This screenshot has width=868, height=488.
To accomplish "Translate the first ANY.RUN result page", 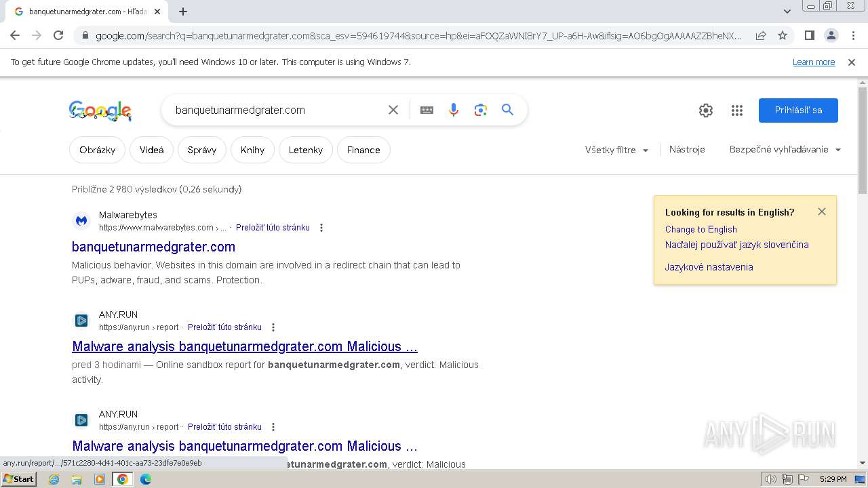I will click(224, 327).
